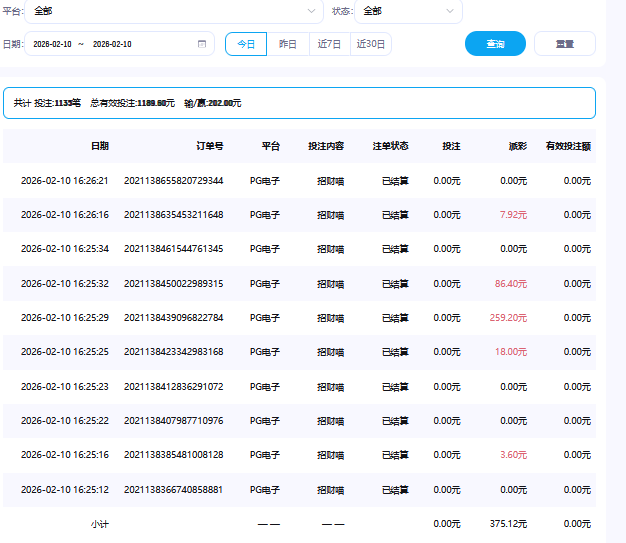Select order number 2021138439096822784
626x543 pixels.
coord(174,318)
